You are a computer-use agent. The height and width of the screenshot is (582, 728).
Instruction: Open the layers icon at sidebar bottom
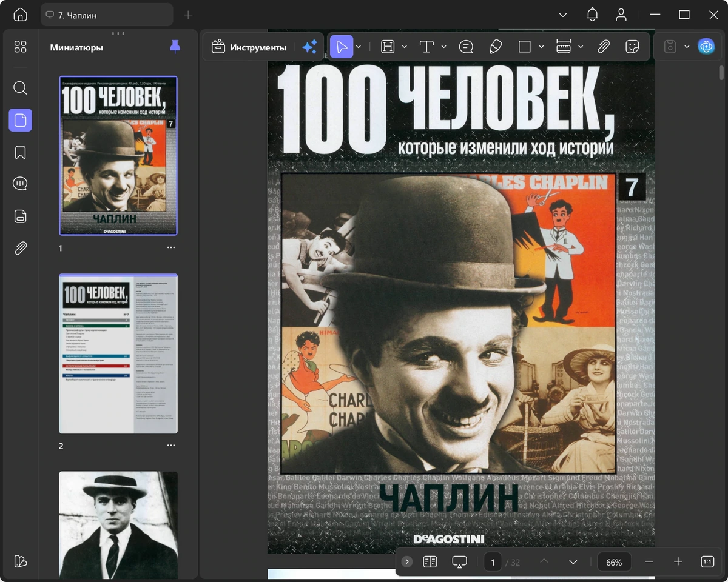[x=20, y=561]
